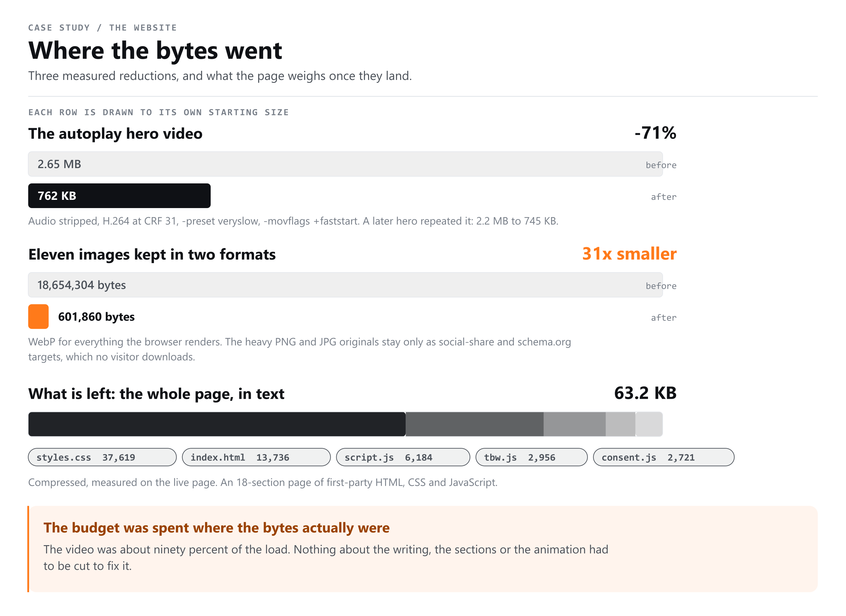Viewport: 846px width, 616px height.
Task: Click the 2.65 MB before bar
Action: coord(345,164)
